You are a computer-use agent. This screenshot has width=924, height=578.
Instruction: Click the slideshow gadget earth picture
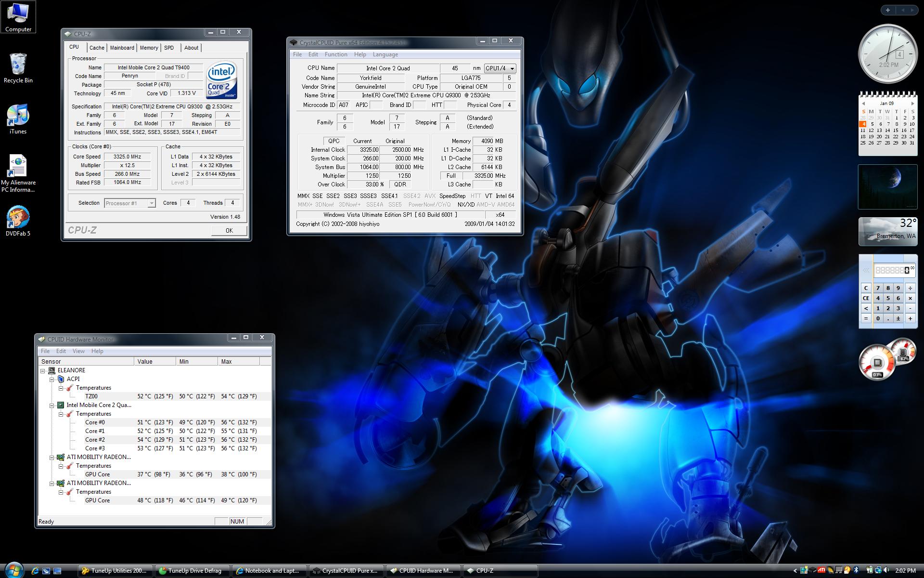887,187
